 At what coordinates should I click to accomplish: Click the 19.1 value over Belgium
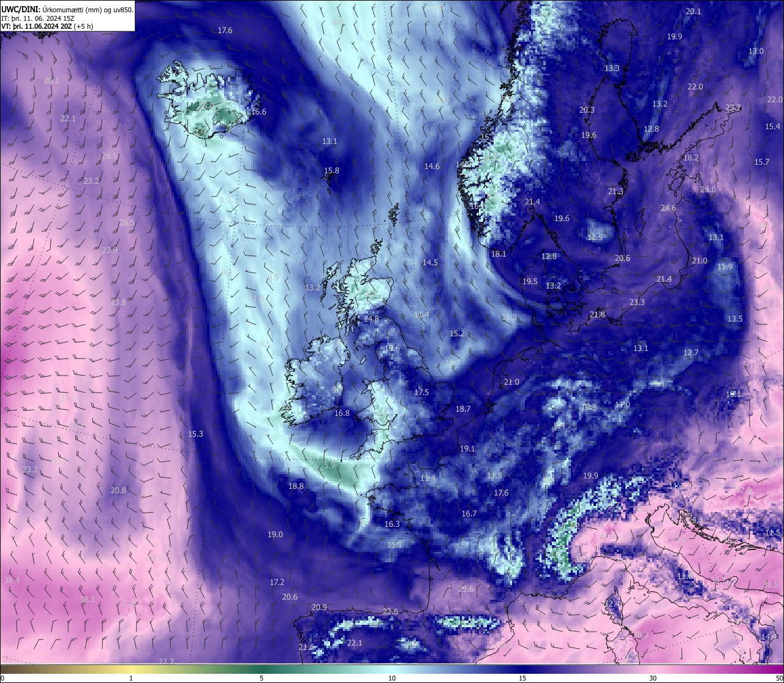click(467, 449)
